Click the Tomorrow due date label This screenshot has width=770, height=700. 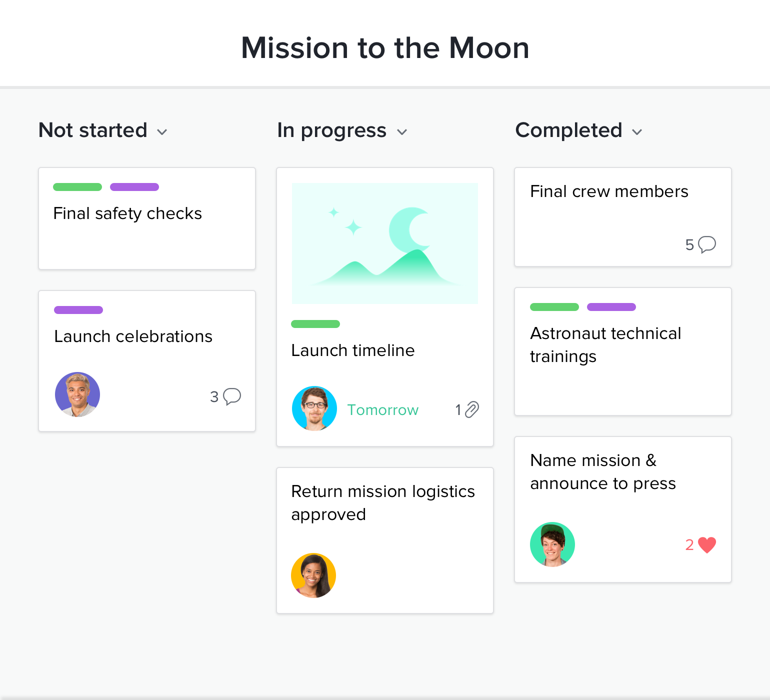click(382, 410)
